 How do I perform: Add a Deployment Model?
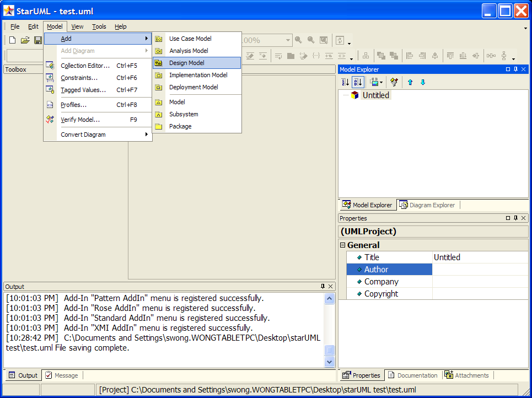click(197, 87)
